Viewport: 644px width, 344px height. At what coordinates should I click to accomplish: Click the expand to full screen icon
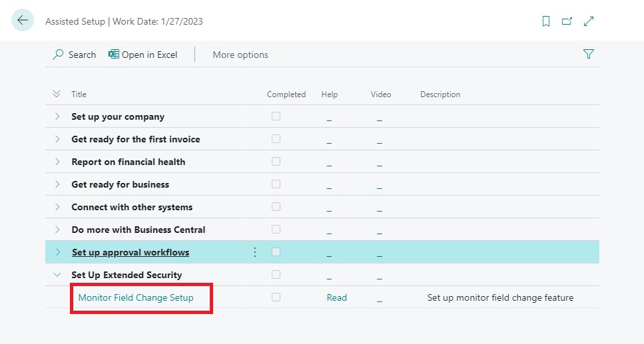pos(589,21)
